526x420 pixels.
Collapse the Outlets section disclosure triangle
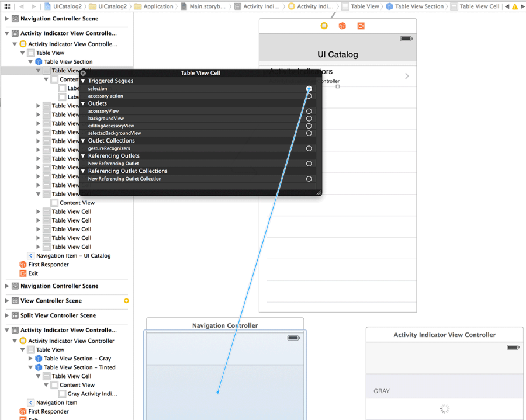point(82,103)
